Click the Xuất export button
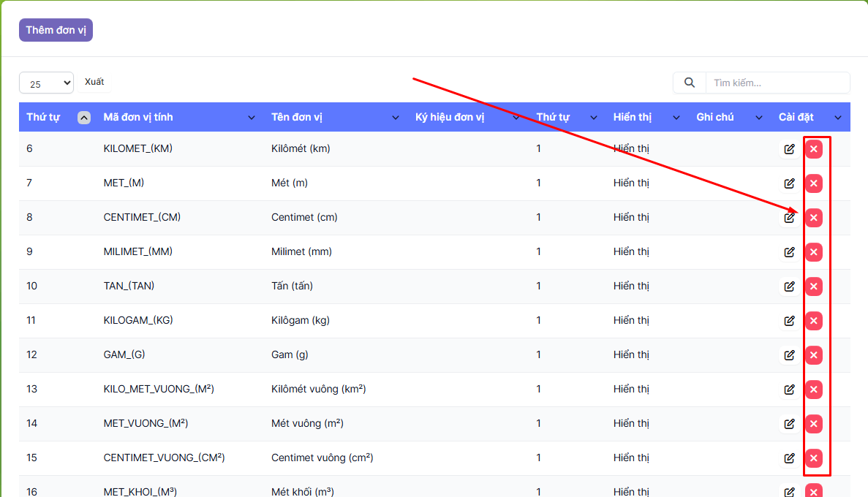This screenshot has height=497, width=868. [94, 82]
